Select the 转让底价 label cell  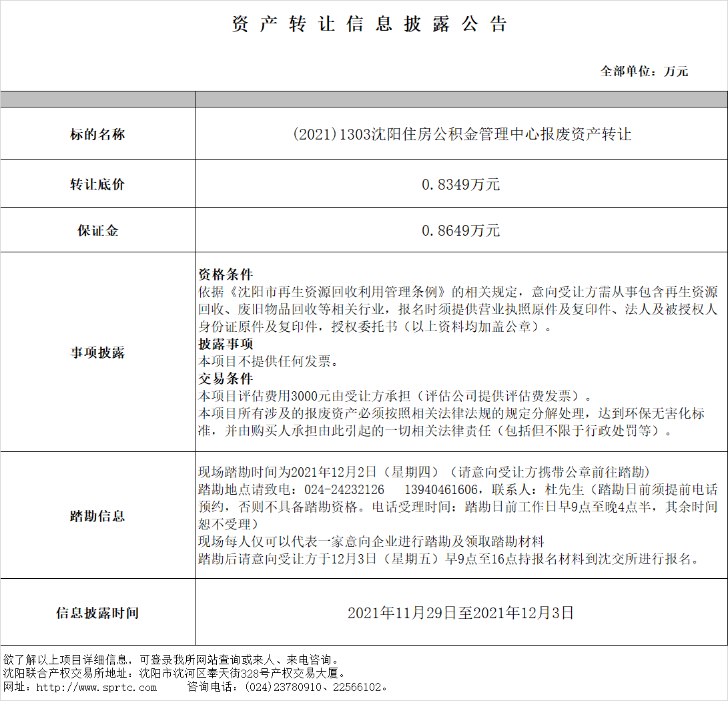click(x=97, y=185)
